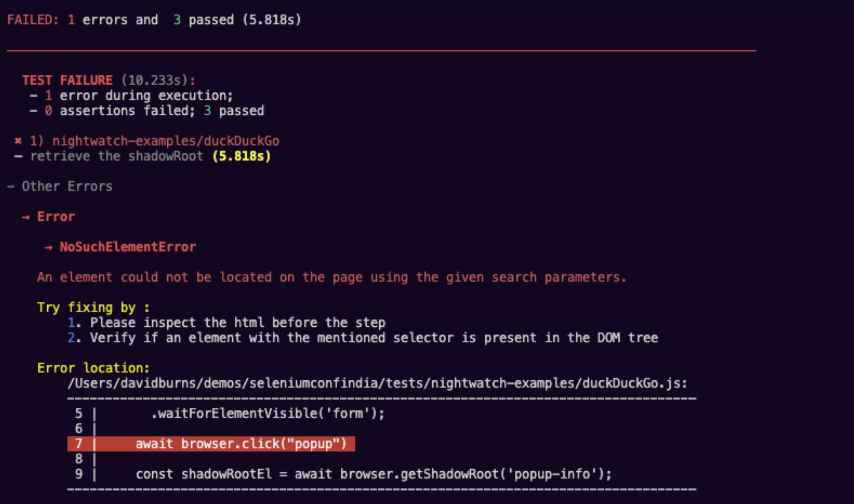Click the dash before Other Errors
This screenshot has width=854, height=504.
pos(11,187)
